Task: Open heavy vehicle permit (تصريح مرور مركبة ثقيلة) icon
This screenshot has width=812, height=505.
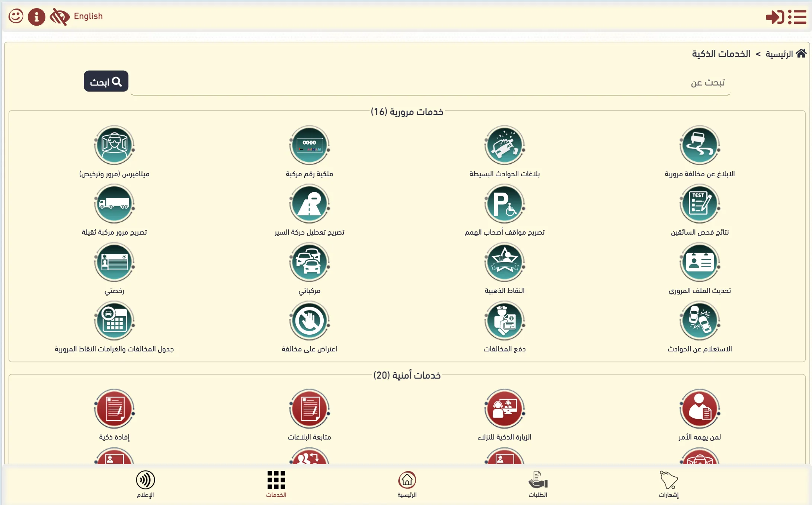Action: pos(114,204)
